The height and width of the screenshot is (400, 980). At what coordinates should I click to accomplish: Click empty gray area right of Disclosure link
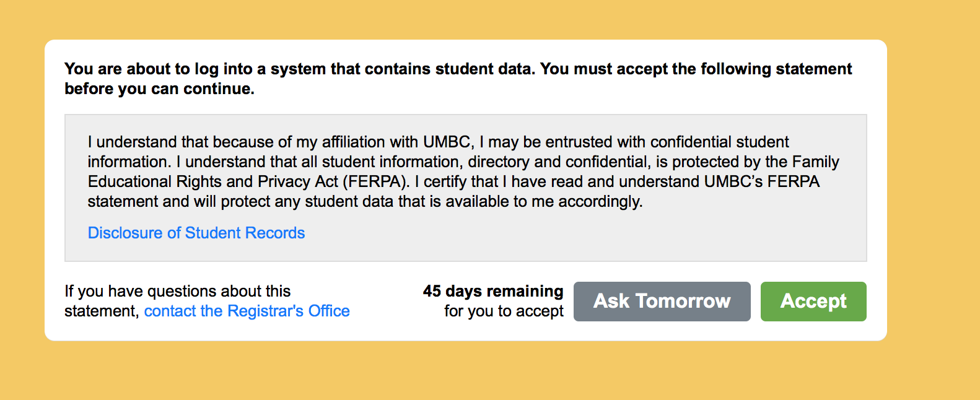[x=558, y=234]
